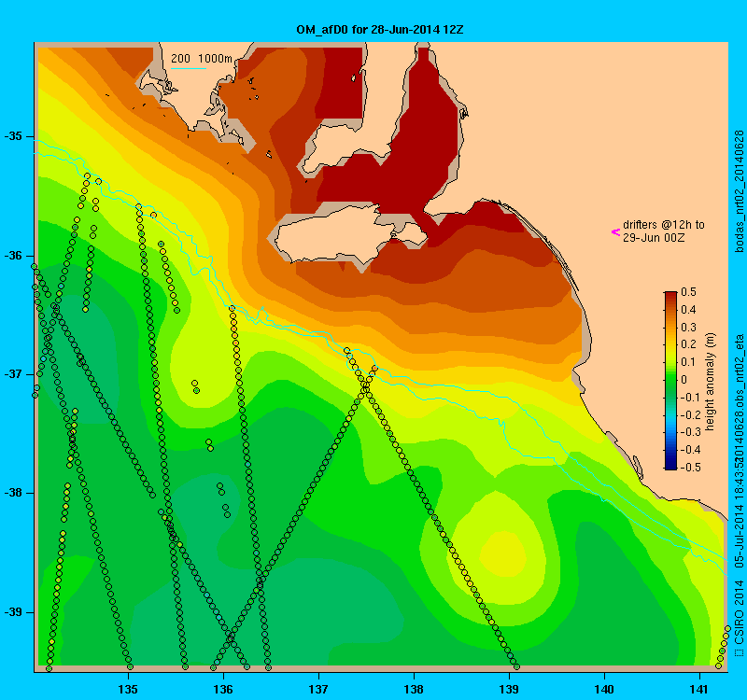Screen dimensions: 747x700
Task: Click the '140' longitude axis label
Action: [604, 690]
